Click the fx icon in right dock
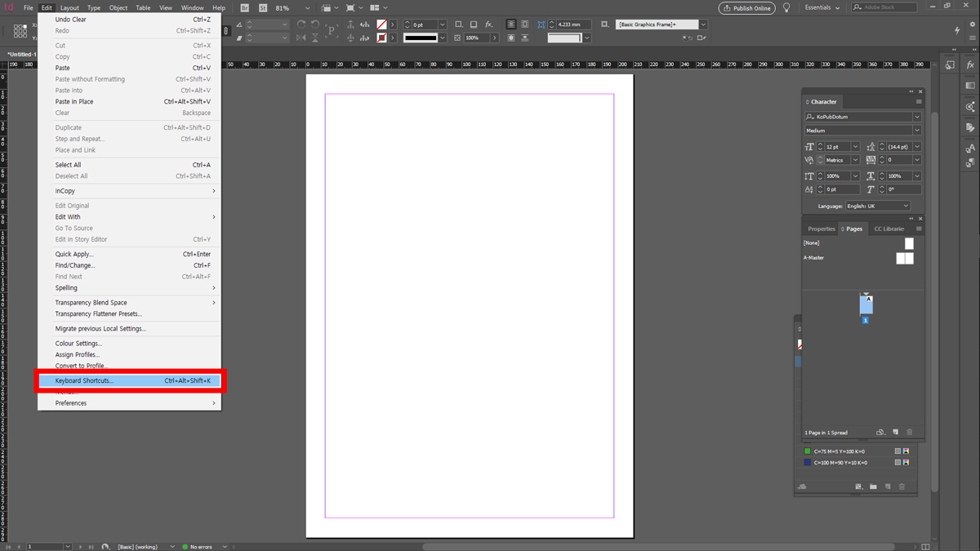 click(x=970, y=64)
